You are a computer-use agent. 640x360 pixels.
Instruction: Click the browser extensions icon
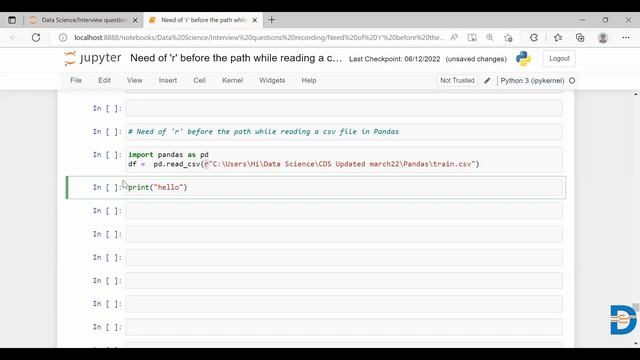pyautogui.click(x=534, y=38)
